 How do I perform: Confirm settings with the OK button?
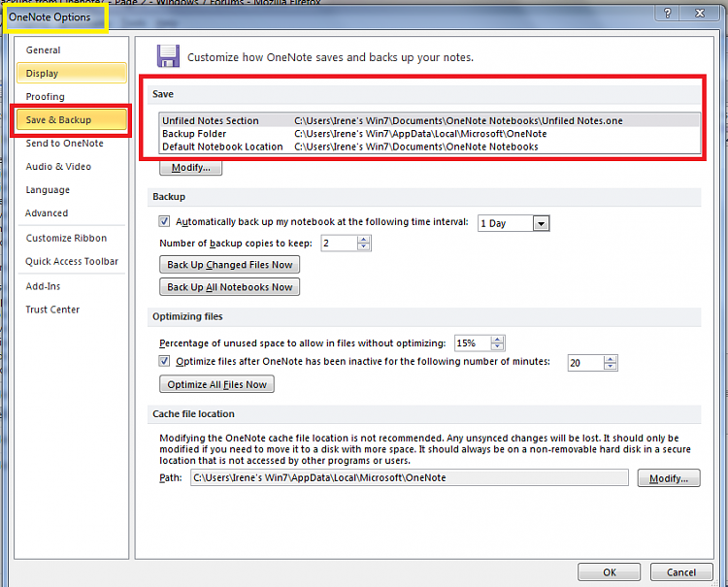[x=610, y=572]
